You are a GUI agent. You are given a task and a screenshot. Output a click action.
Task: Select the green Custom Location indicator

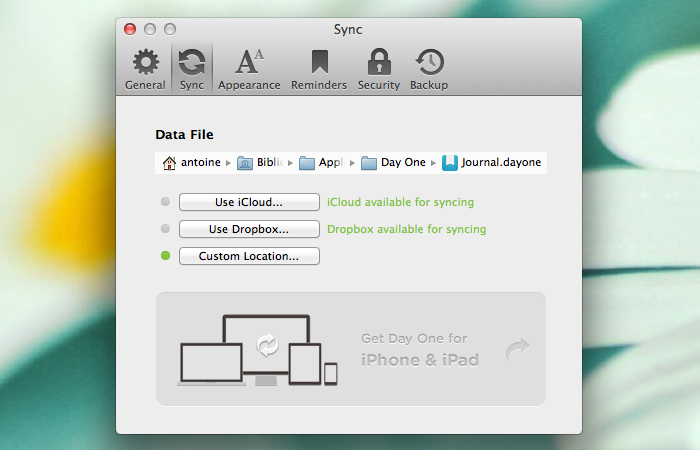tap(165, 256)
